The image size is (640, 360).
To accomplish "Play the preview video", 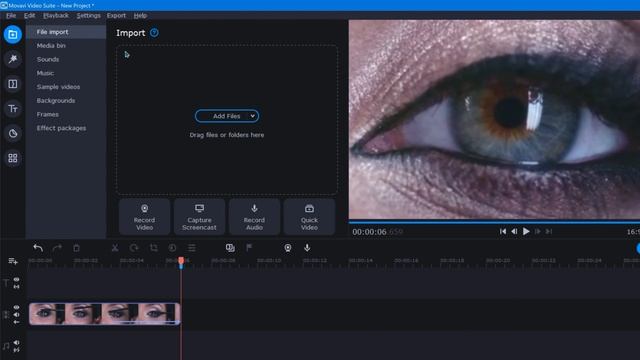I will [x=526, y=231].
